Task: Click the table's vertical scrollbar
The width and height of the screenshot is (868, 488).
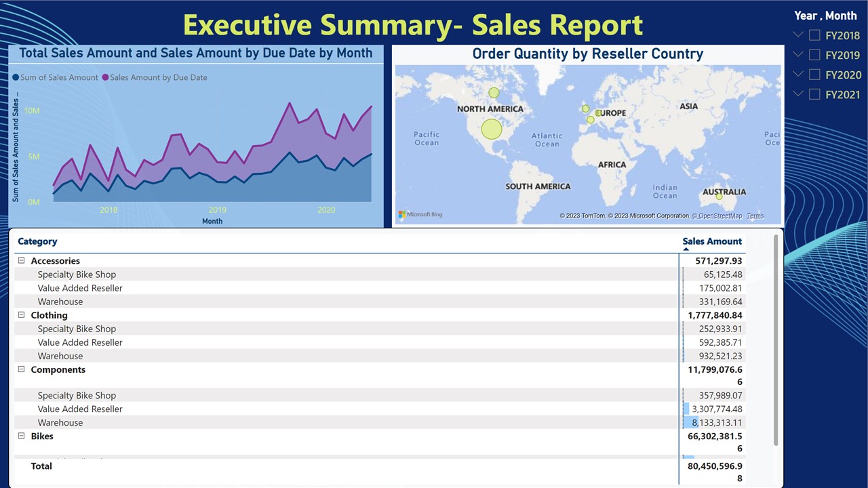Action: (775, 339)
